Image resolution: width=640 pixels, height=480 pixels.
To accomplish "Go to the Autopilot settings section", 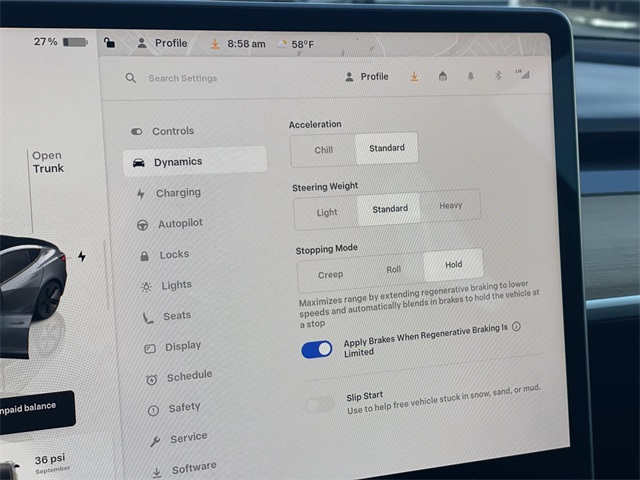I will tap(179, 224).
